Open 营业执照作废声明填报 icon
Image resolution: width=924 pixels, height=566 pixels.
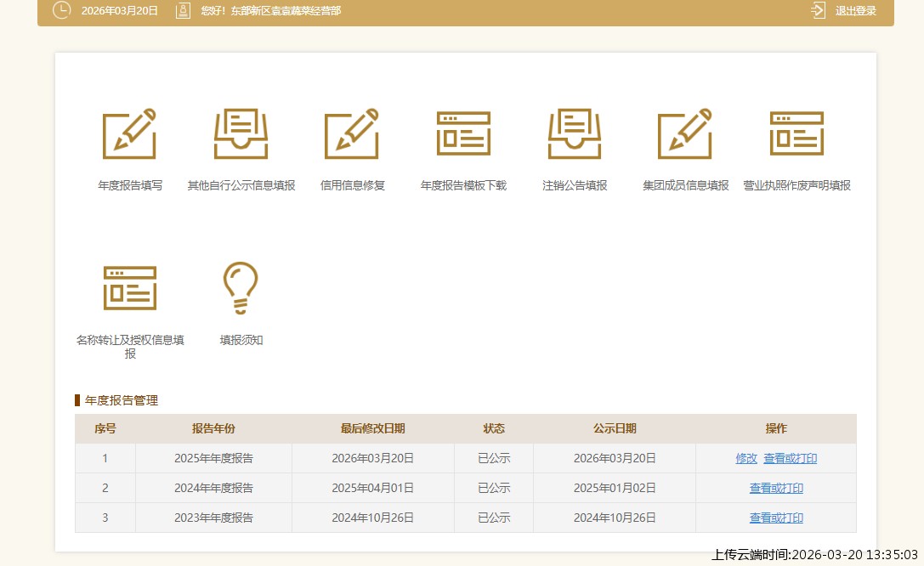[x=796, y=134]
